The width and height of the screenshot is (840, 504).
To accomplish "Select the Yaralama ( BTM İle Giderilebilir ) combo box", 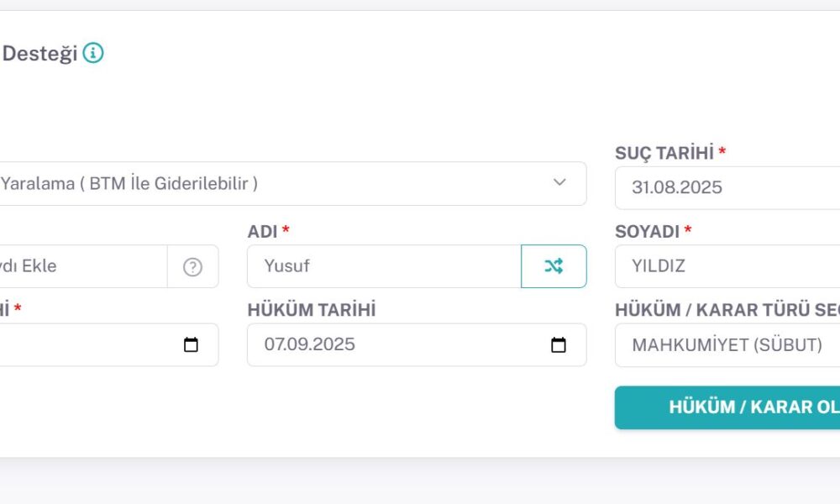I will pyautogui.click(x=277, y=183).
